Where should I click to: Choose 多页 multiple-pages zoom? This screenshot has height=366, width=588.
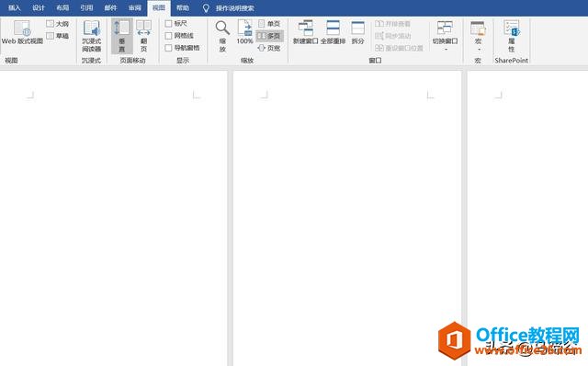pyautogui.click(x=269, y=36)
